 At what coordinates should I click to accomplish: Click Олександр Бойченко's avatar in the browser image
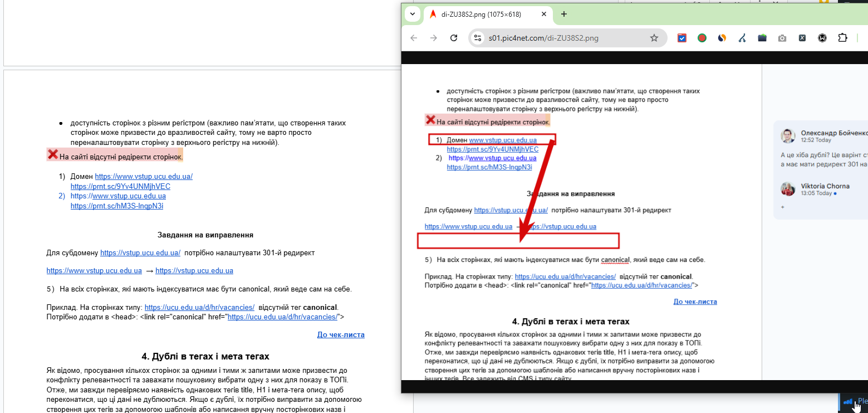[788, 136]
